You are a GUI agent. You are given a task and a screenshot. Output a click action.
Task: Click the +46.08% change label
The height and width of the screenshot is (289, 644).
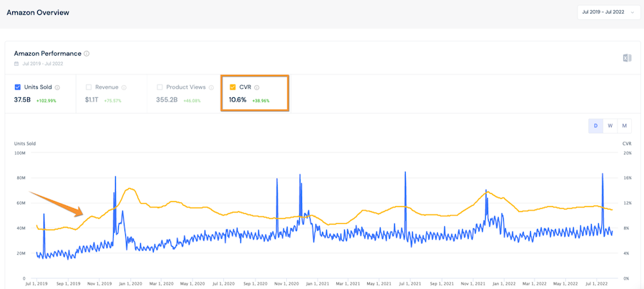[x=192, y=101]
